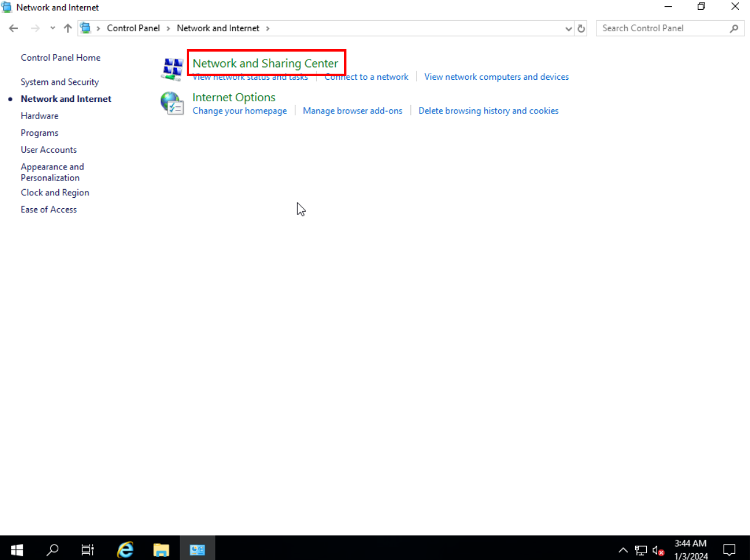
Task: Select User Accounts in sidebar
Action: click(x=49, y=150)
